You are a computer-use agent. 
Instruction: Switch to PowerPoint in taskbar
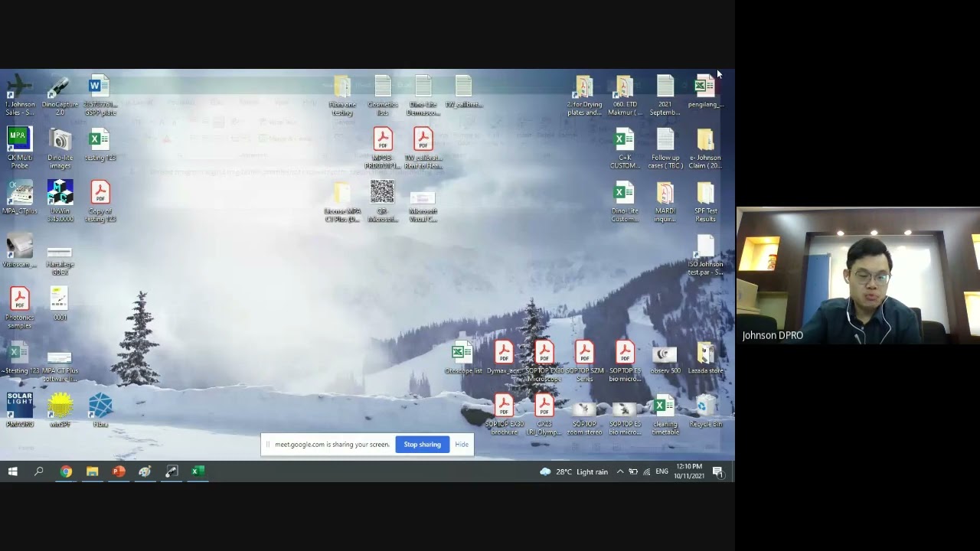coord(119,471)
